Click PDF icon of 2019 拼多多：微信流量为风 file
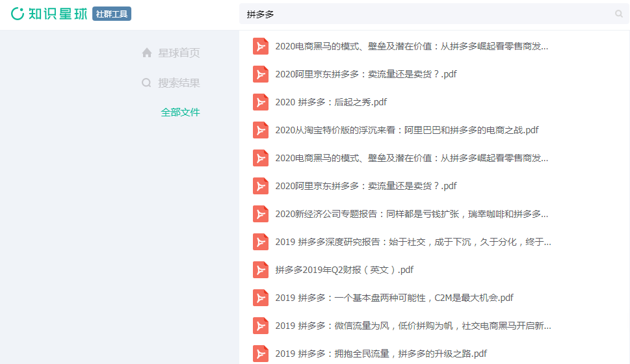This screenshot has width=630, height=364. tap(260, 326)
